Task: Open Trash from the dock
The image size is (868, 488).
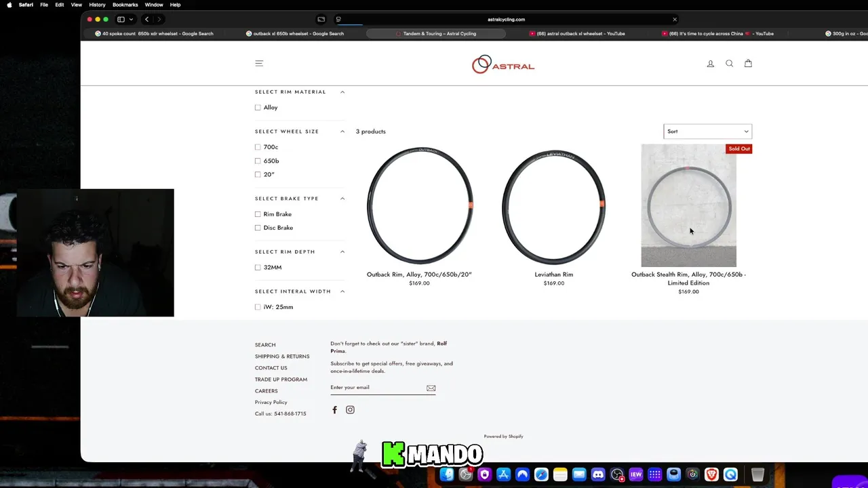Action: (x=757, y=474)
